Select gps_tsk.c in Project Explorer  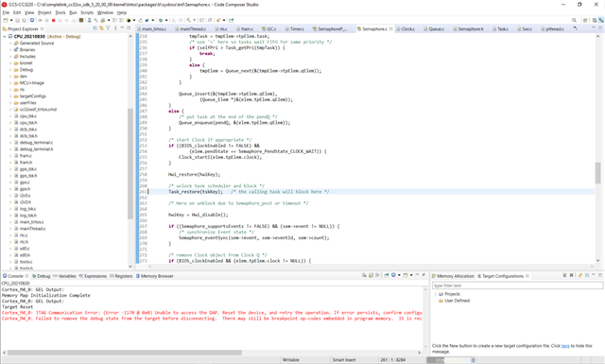pos(28,169)
